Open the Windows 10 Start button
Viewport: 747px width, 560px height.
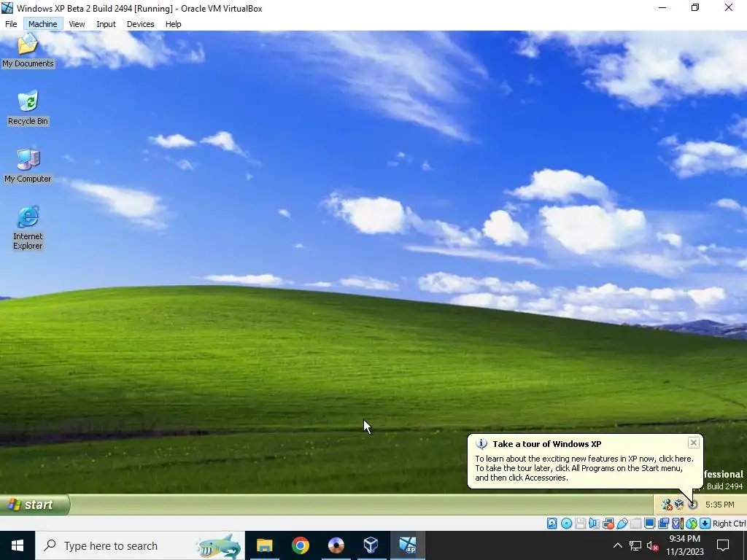(18, 545)
